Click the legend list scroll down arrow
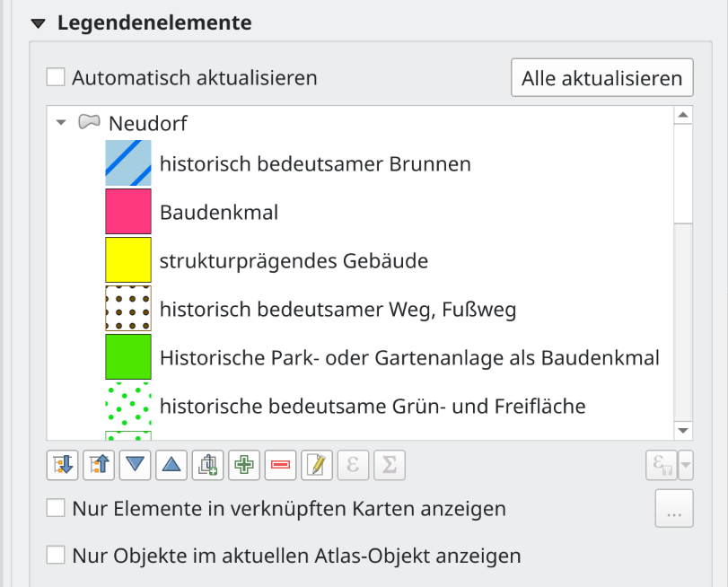Screen dimensions: 728x587 click(683, 431)
